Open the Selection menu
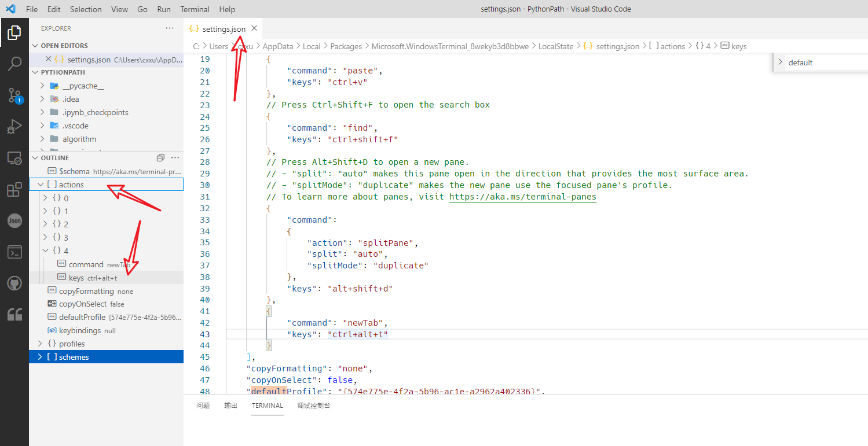This screenshot has width=868, height=446. pos(86,9)
